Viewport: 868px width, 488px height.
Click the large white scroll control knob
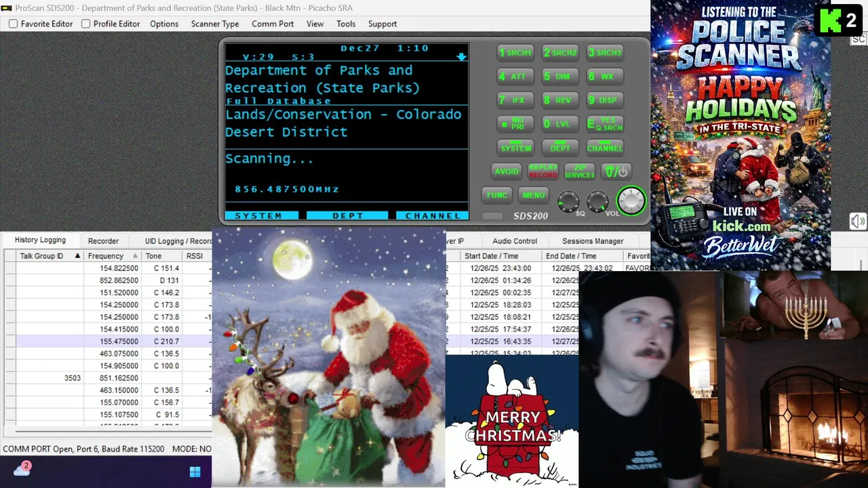pos(631,201)
